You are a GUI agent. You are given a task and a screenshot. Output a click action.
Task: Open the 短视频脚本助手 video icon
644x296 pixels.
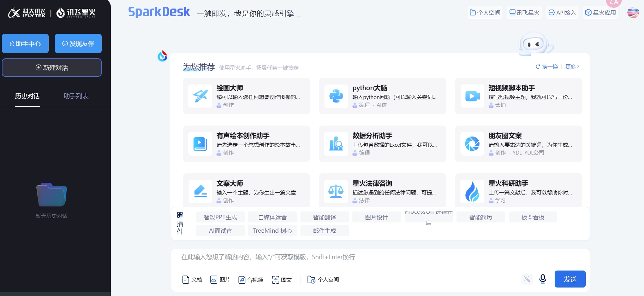472,96
